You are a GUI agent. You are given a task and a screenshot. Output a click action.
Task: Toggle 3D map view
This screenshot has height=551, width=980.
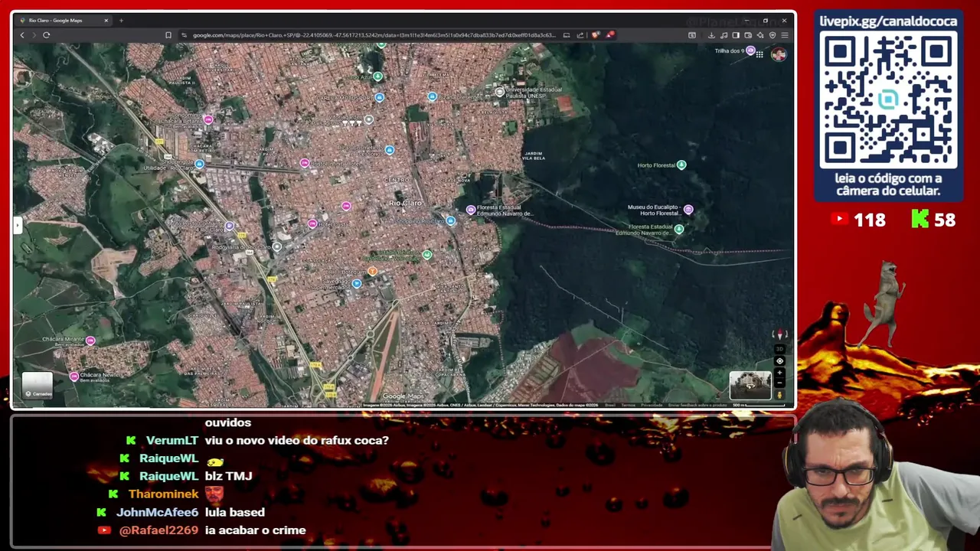tap(780, 349)
